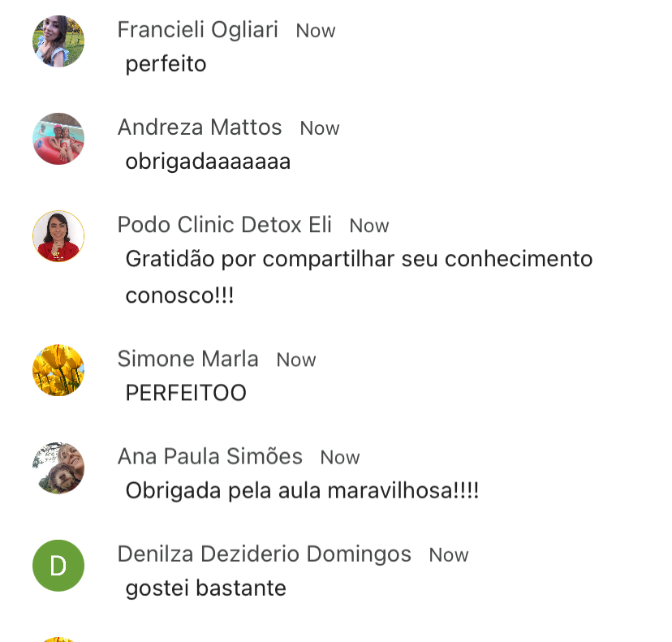Open Ana Paula Simões' profile photo
The image size is (672, 642).
coord(58,468)
